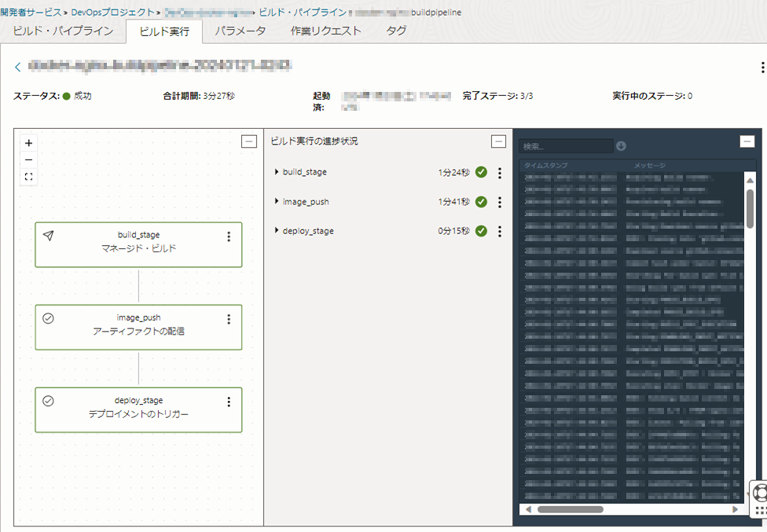Download the logs using arrow icon
Image resolution: width=767 pixels, height=532 pixels.
[x=621, y=146]
